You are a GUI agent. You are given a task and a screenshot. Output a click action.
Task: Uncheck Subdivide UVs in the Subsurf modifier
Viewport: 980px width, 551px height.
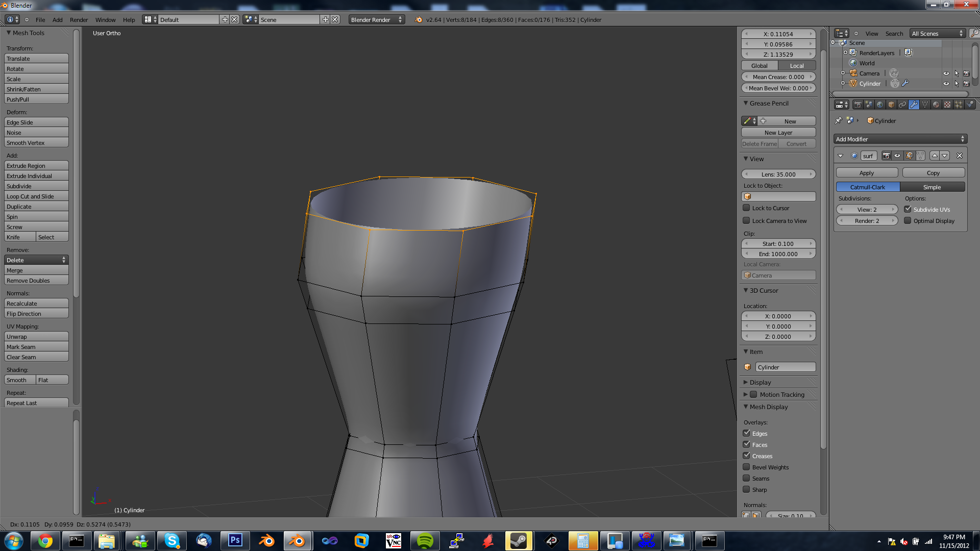(909, 209)
